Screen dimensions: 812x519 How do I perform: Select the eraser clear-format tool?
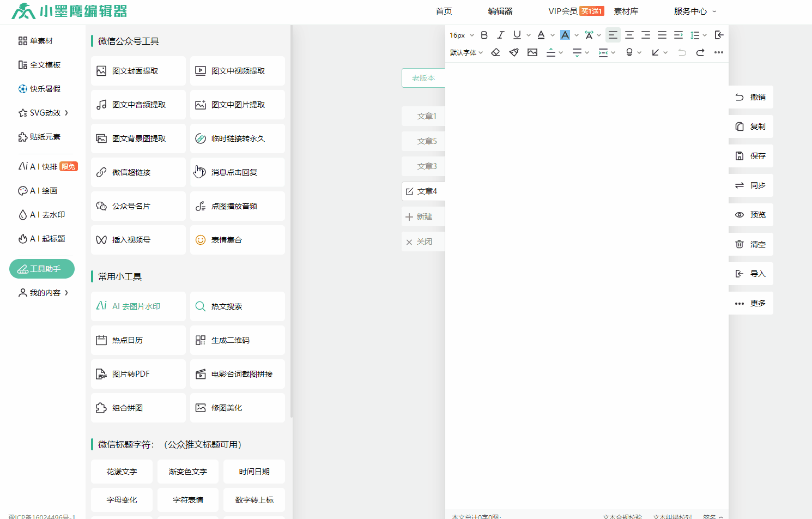(x=495, y=52)
